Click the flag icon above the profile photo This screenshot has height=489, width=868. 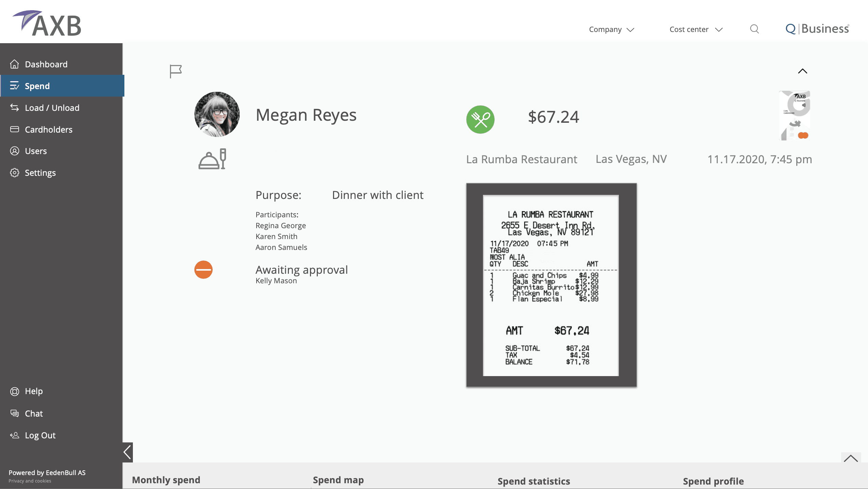[175, 71]
